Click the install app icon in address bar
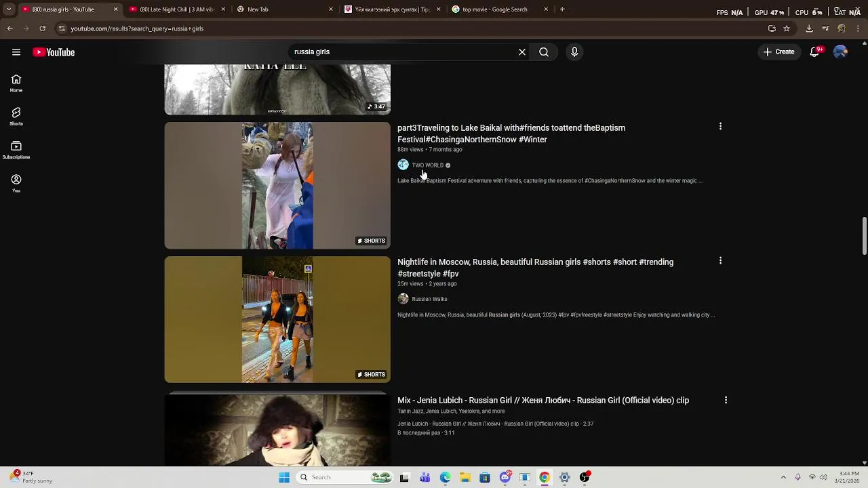This screenshot has height=488, width=868. [x=772, y=28]
